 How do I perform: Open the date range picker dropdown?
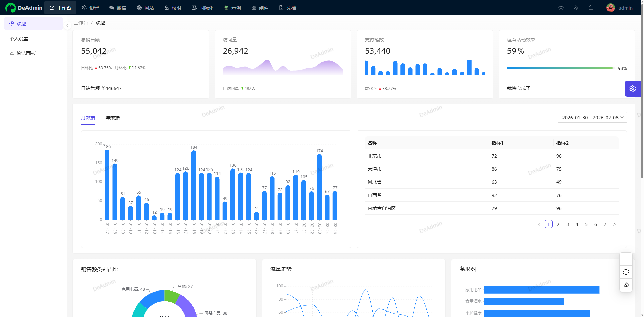pyautogui.click(x=592, y=118)
